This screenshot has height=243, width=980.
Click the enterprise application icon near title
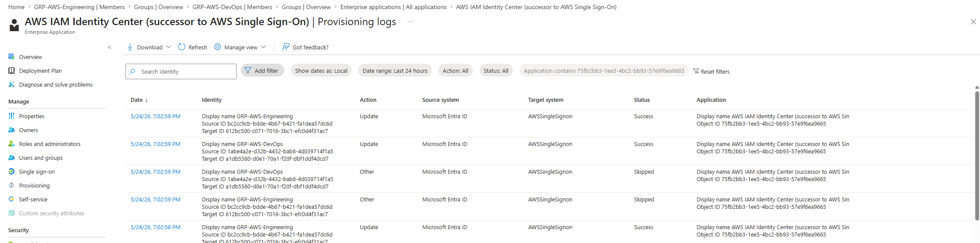click(14, 25)
